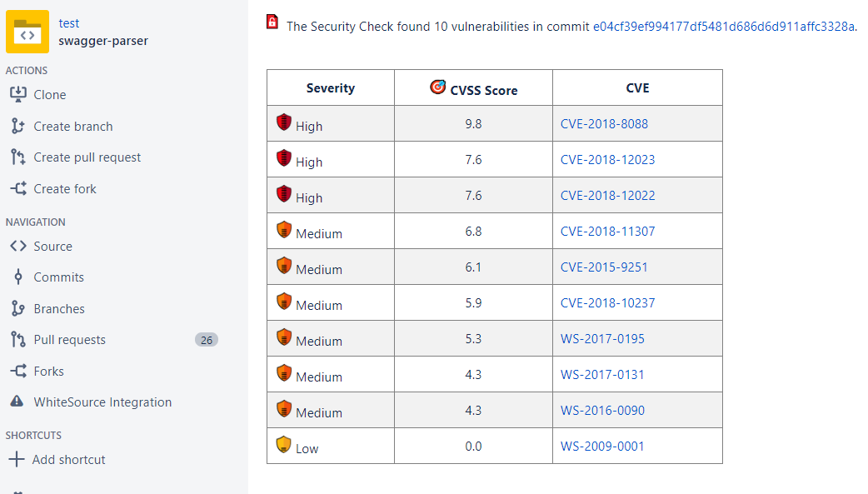The height and width of the screenshot is (494, 868).
Task: Go to Pull requests in sidebar
Action: click(69, 339)
